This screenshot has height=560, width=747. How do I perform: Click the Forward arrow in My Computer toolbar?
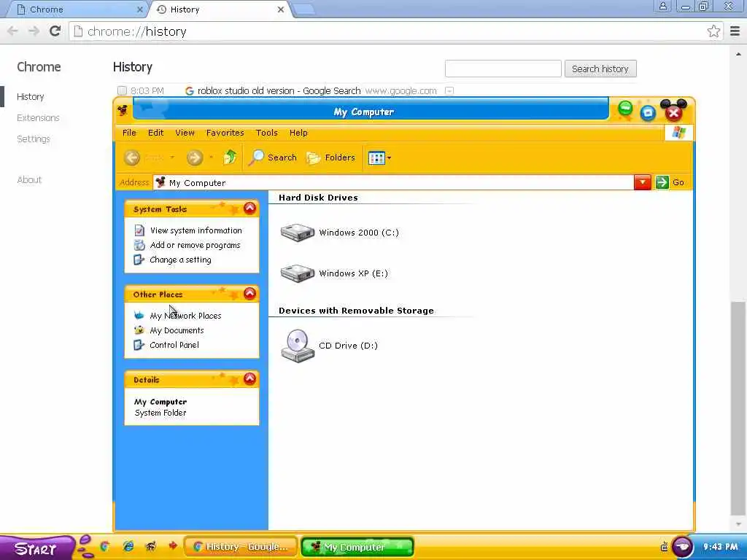[x=194, y=157]
